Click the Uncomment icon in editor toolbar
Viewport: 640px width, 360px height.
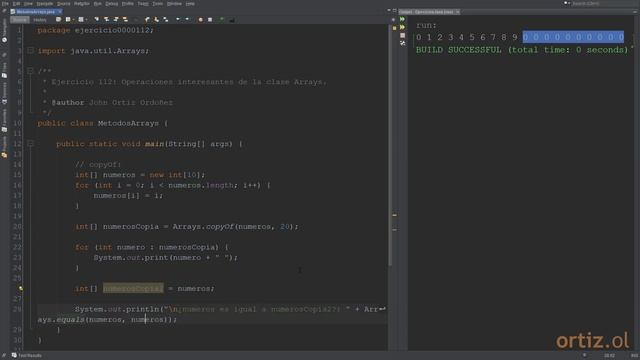click(x=231, y=20)
